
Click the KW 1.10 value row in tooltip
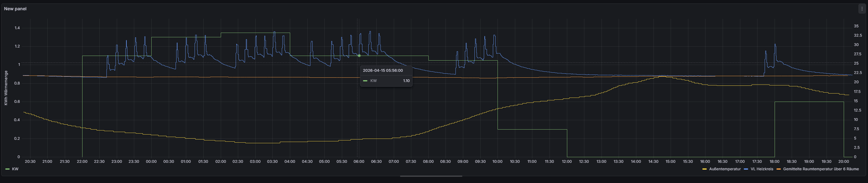(x=386, y=81)
